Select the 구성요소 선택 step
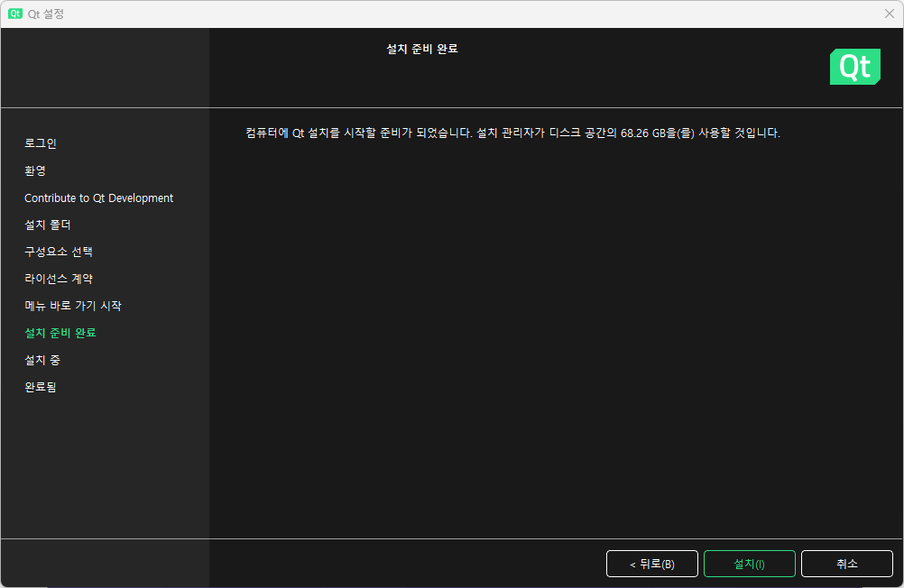 pyautogui.click(x=59, y=252)
